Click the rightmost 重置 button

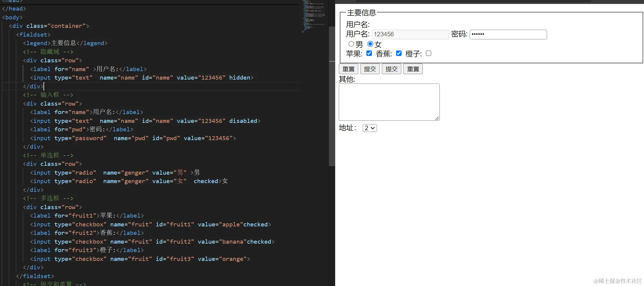pos(413,69)
